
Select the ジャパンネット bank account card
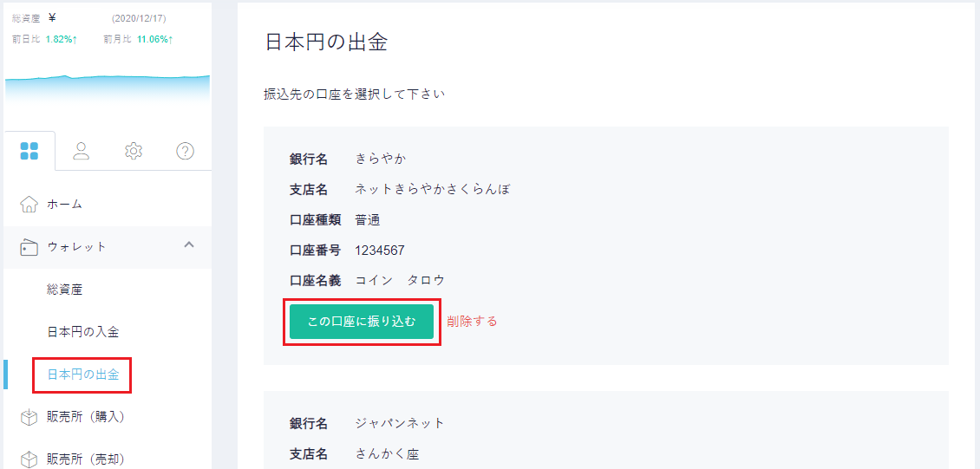pos(605,430)
